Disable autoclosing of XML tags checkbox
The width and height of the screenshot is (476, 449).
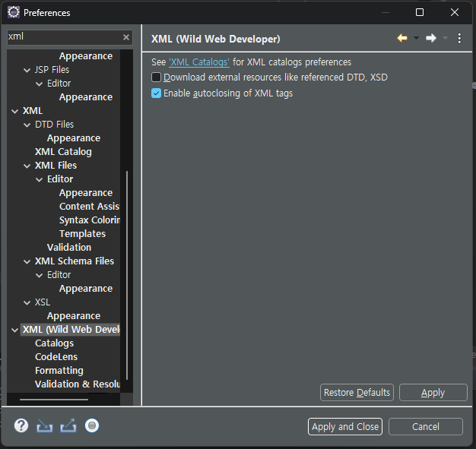(x=156, y=93)
